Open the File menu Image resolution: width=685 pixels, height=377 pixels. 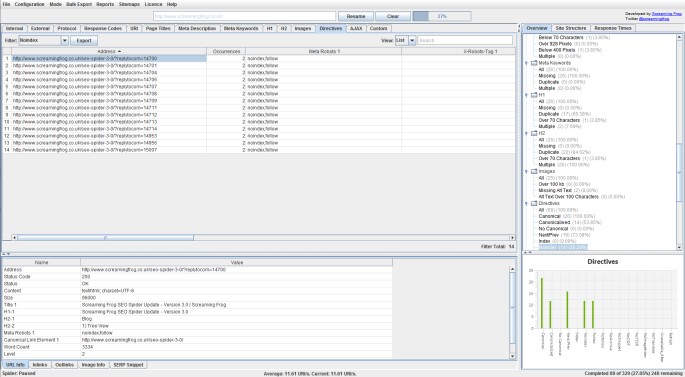(6, 4)
